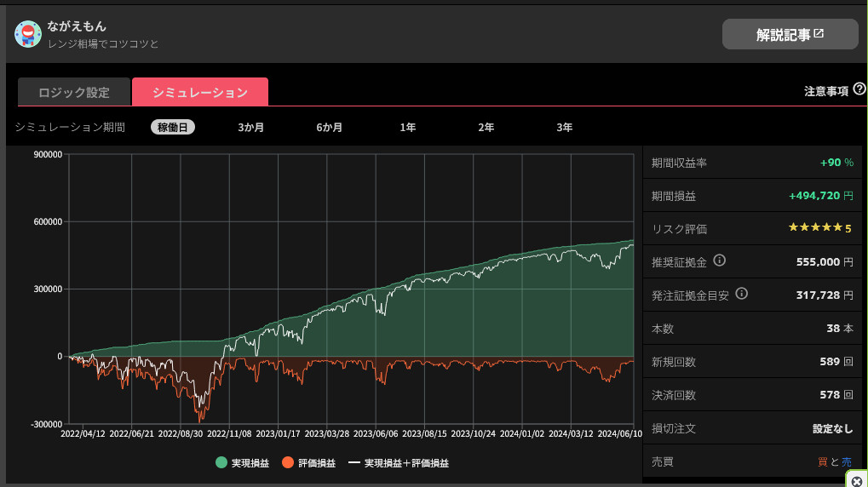Select the 稼働日 simulation period
The image size is (868, 487).
(173, 128)
